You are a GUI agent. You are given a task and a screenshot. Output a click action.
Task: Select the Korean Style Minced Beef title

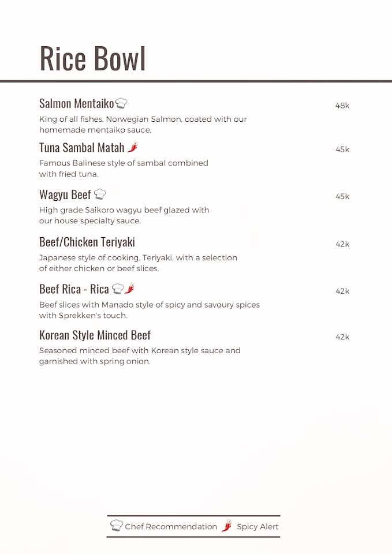pyautogui.click(x=95, y=335)
